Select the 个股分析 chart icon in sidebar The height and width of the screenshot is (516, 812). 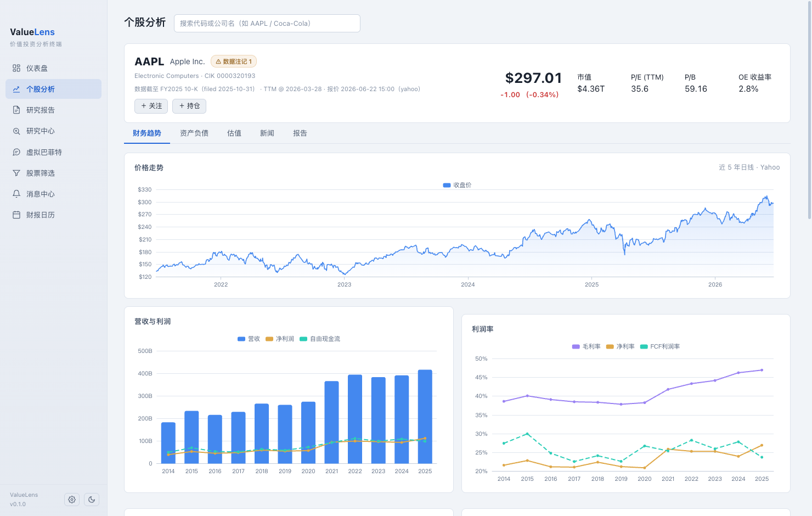click(x=16, y=89)
